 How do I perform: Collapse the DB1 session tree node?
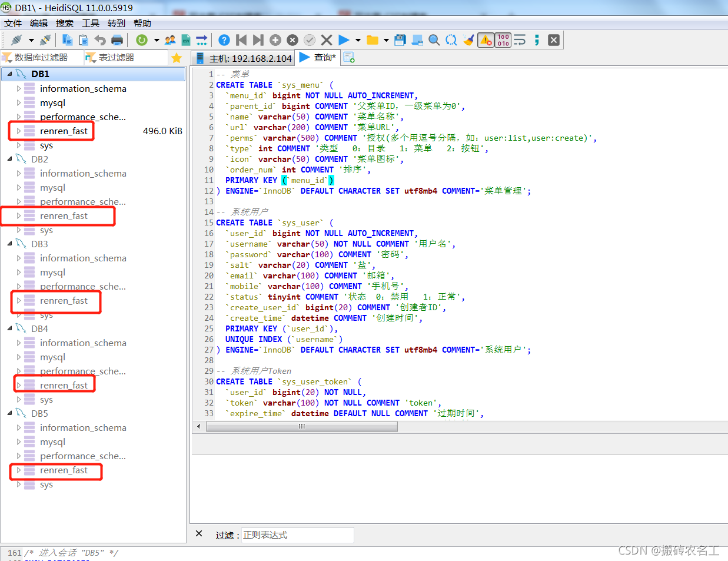[x=9, y=74]
